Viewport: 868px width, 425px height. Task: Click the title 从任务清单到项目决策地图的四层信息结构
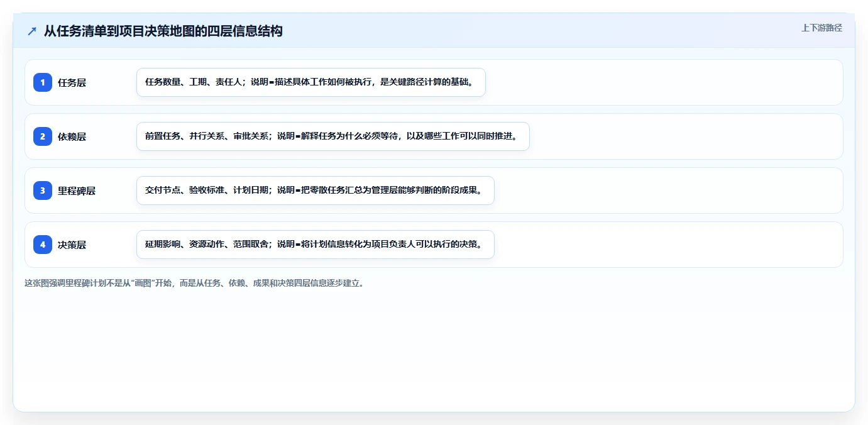tap(163, 31)
